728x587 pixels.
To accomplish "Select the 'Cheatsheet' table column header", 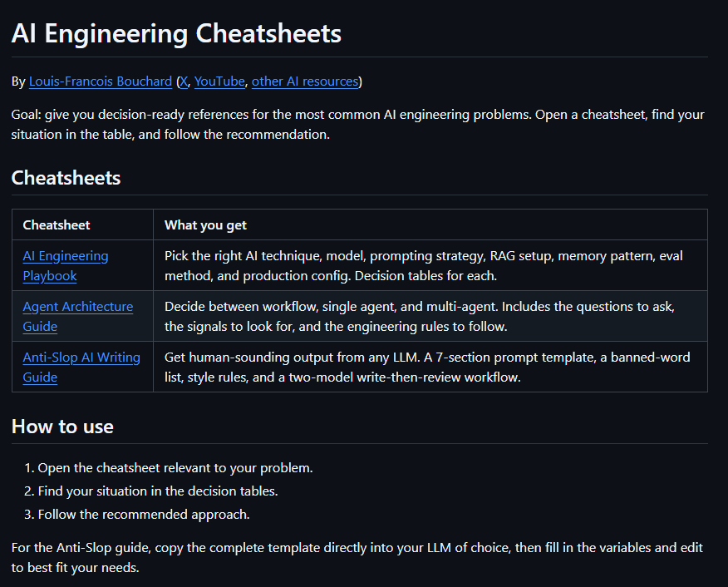I will click(x=57, y=225).
